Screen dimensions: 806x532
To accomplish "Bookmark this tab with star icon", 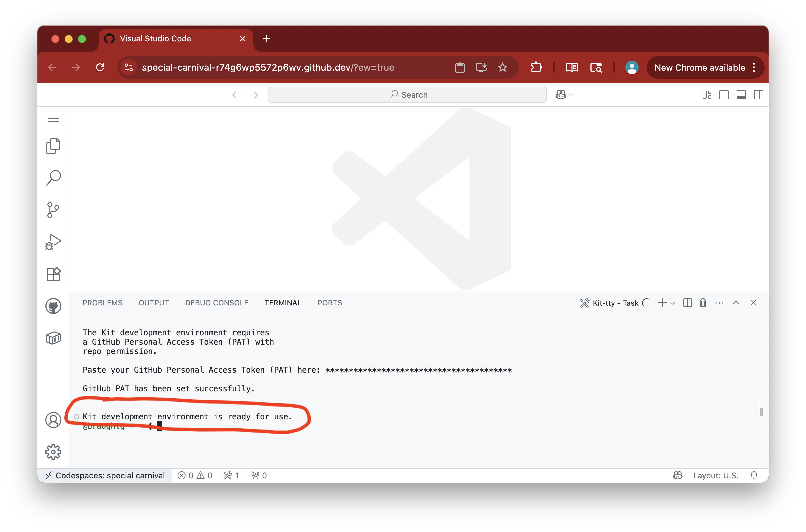I will tap(502, 68).
